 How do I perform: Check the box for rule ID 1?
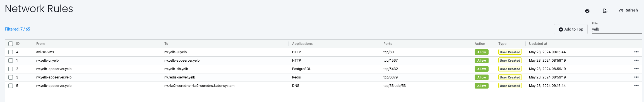pos(11,61)
